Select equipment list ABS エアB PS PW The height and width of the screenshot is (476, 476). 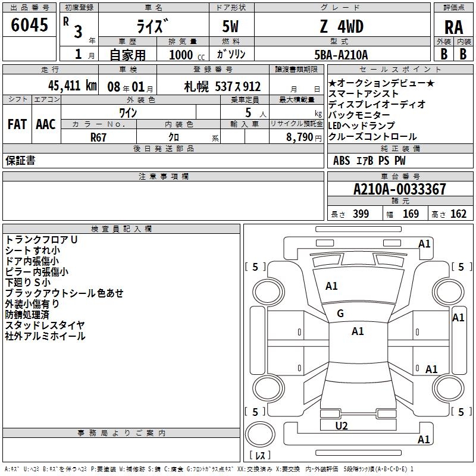tap(369, 161)
